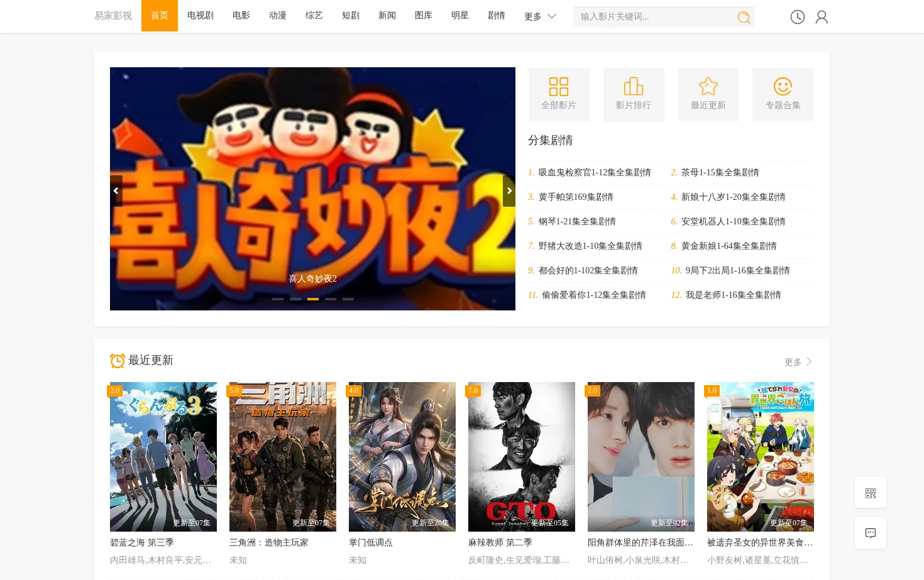Viewport: 924px width, 580px height.
Task: Open 更多 link in 最近更新 section
Action: 798,362
